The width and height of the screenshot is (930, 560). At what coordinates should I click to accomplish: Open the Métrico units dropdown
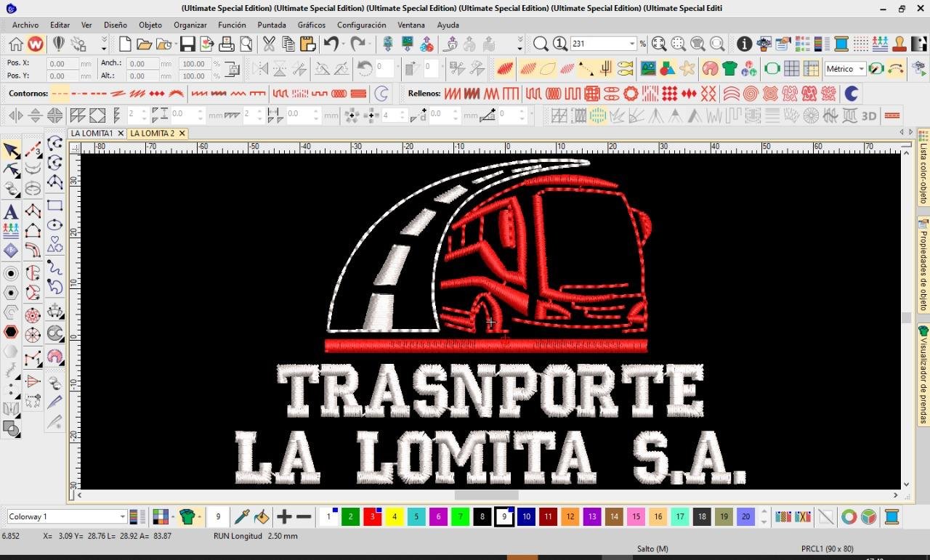click(861, 69)
